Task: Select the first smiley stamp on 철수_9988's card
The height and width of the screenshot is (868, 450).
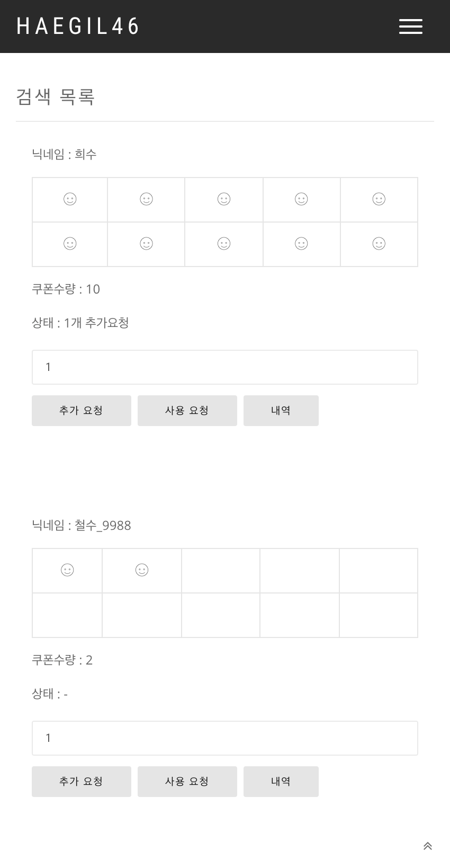Action: (67, 570)
